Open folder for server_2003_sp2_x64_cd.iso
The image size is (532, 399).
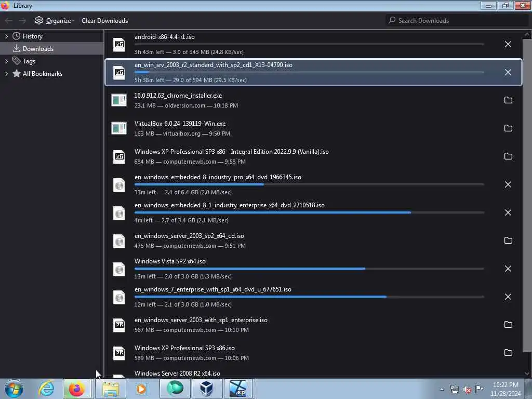point(508,241)
